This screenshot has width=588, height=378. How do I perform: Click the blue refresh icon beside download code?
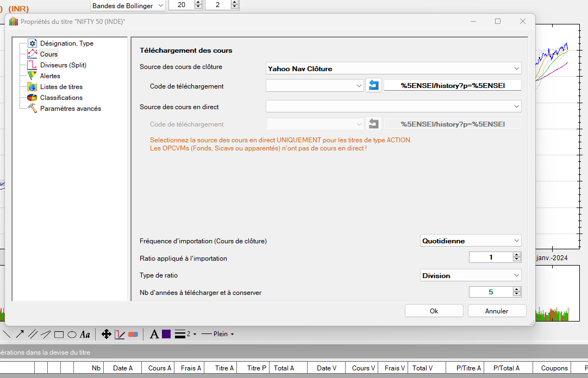pos(373,85)
